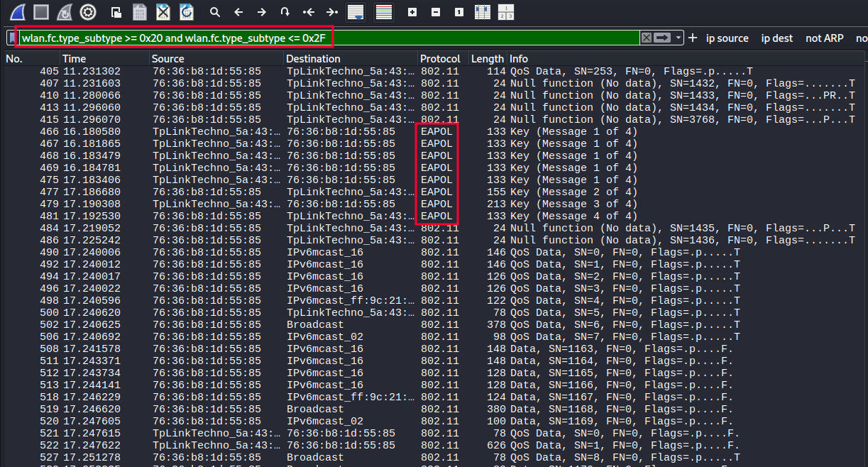Apply the 'ip source' filter shortcut
Screen dimensions: 868x467
tap(727, 38)
